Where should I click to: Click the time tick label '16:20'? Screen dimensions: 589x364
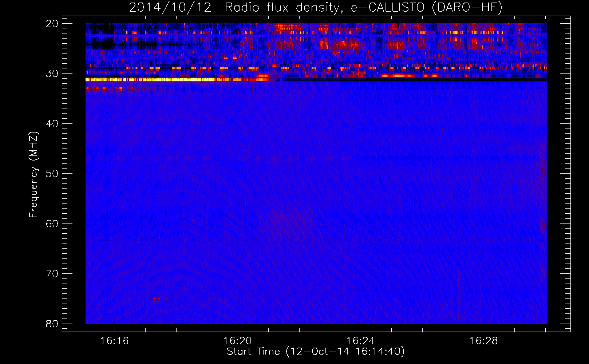tap(238, 341)
